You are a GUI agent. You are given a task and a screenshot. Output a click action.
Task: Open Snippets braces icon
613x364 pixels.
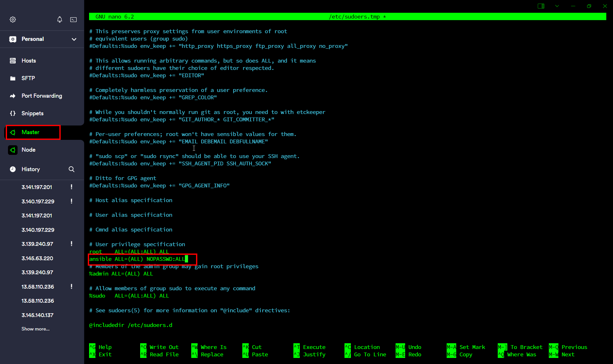13,113
